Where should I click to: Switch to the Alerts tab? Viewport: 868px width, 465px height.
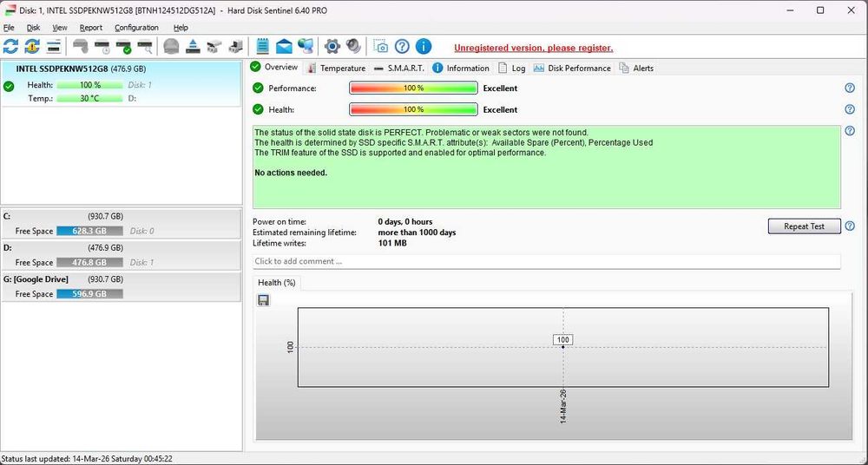(636, 68)
